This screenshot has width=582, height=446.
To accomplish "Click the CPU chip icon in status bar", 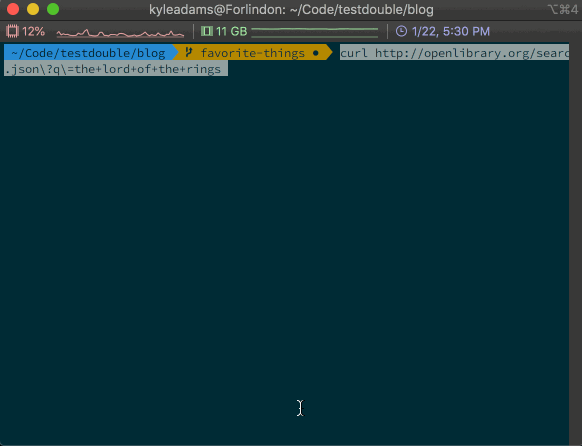I will (x=12, y=31).
